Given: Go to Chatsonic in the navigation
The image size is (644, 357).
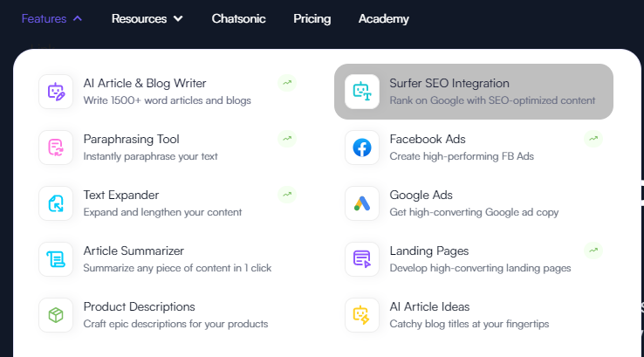Looking at the screenshot, I should point(238,18).
